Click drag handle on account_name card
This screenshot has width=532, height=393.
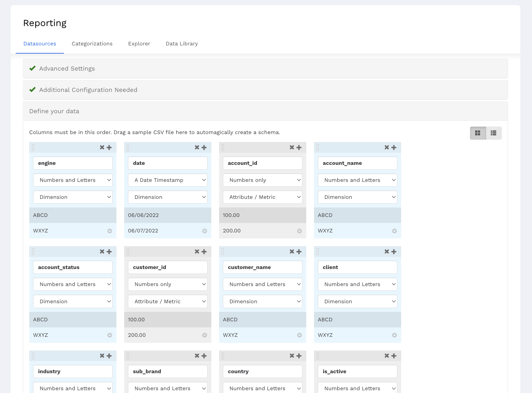(318, 147)
